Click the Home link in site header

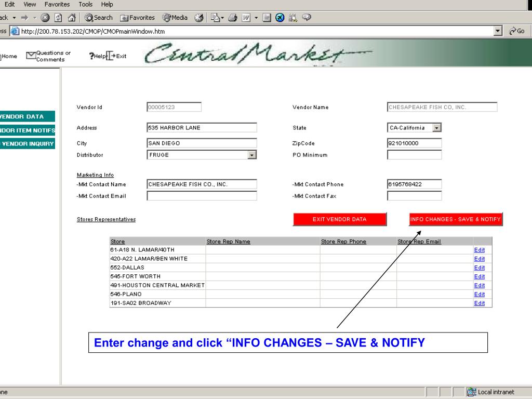[9, 56]
